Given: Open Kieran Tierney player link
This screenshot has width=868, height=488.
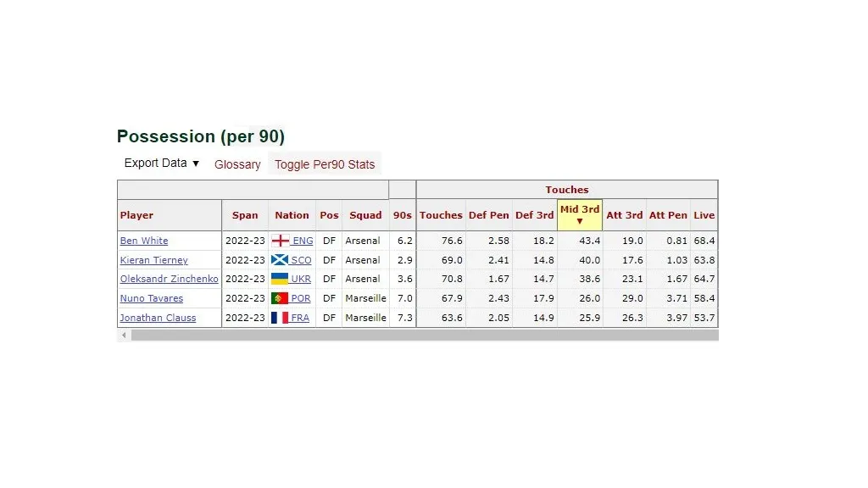Looking at the screenshot, I should click(x=153, y=260).
